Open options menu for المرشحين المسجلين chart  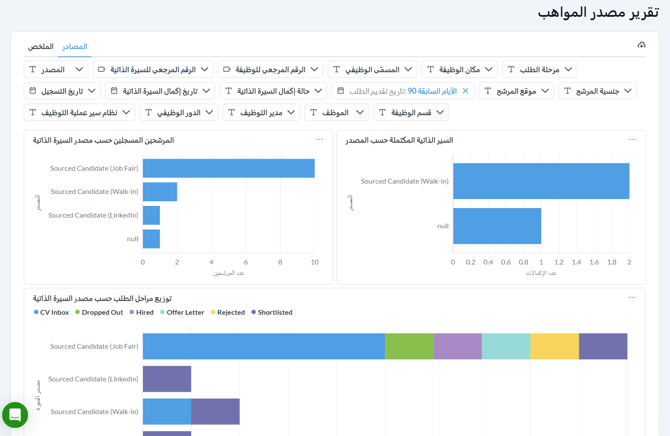coord(319,140)
